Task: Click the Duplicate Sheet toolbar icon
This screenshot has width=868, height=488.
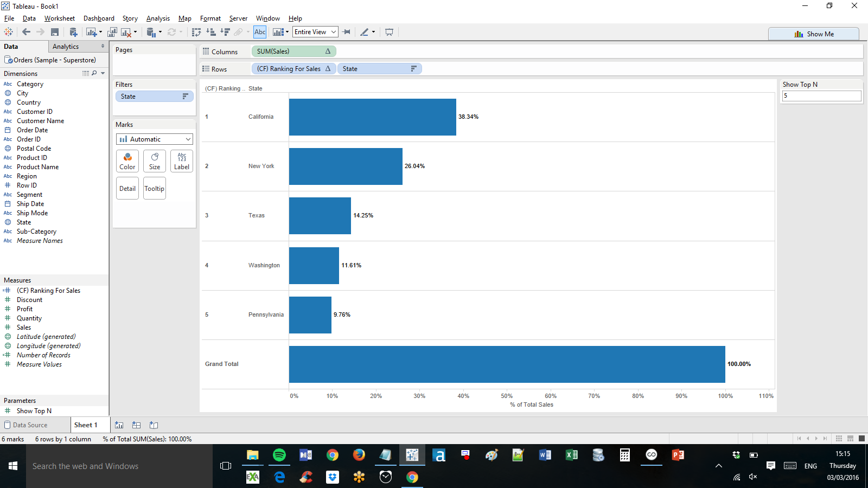Action: 112,33
